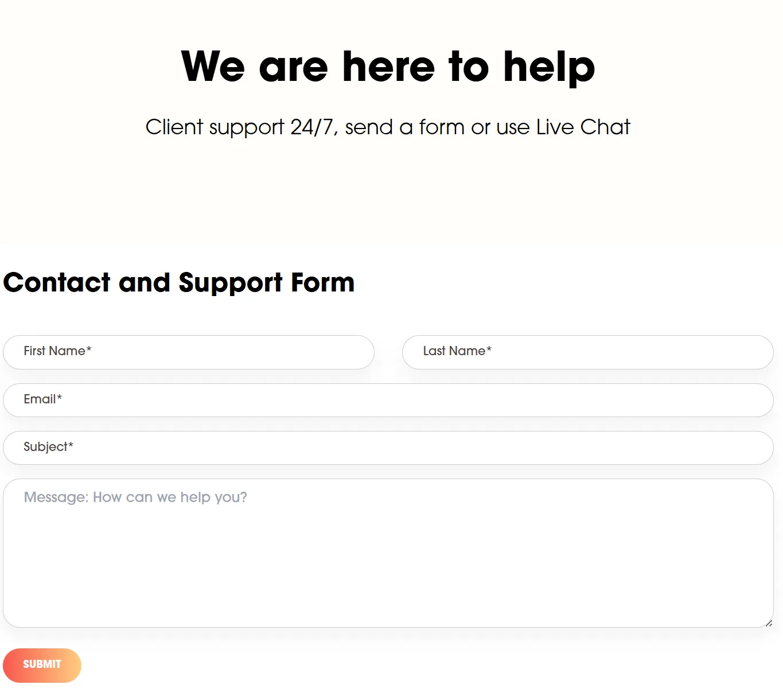Click the "We are here to help" heading
This screenshot has height=700, width=783.
click(388, 67)
